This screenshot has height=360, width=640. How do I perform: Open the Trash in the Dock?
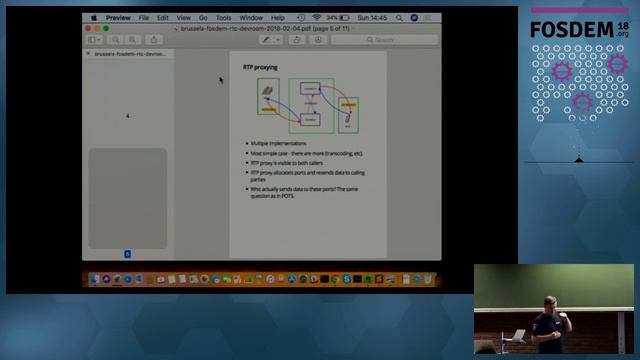tap(427, 279)
